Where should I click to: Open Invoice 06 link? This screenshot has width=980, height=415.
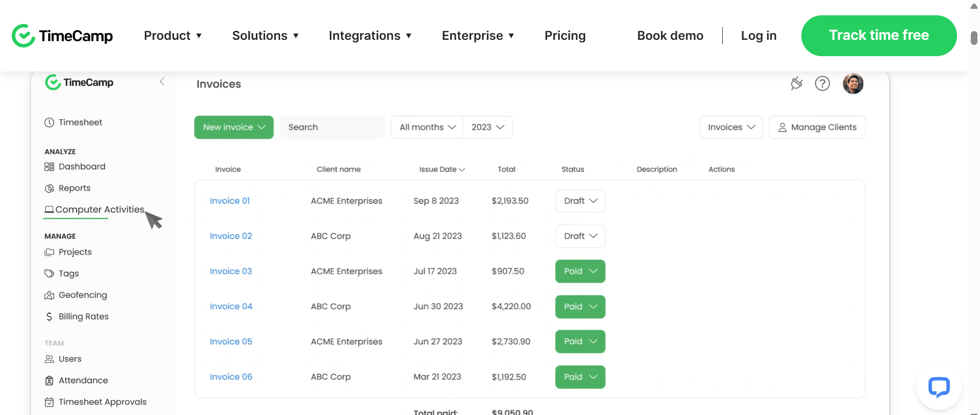click(x=231, y=377)
